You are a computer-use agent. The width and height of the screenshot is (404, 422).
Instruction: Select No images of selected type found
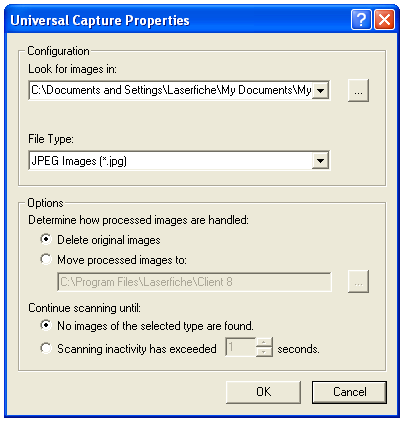point(46,325)
